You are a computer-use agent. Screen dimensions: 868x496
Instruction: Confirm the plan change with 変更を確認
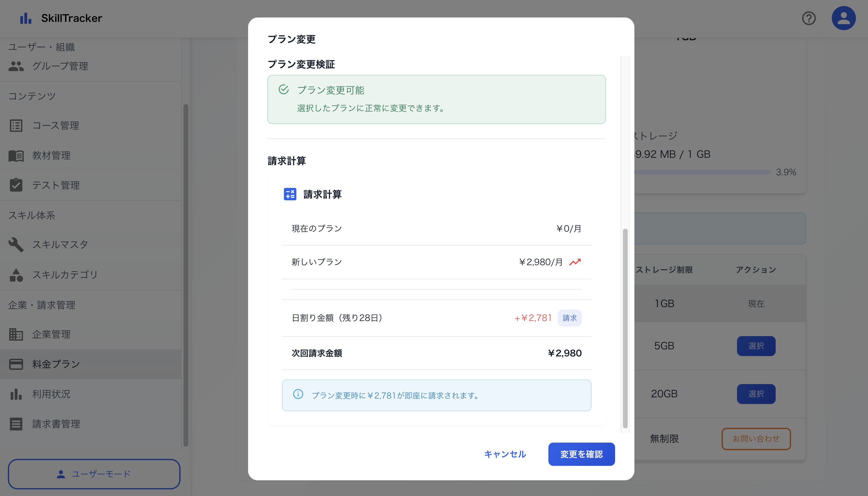[581, 454]
